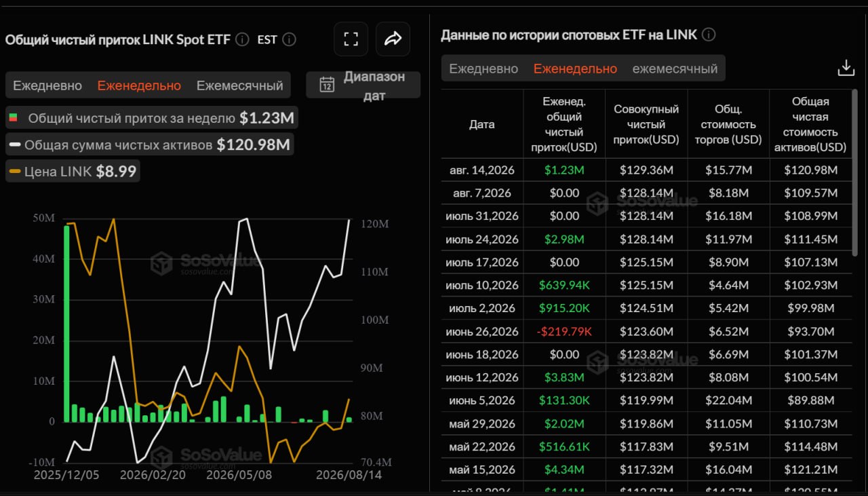868x496 pixels.
Task: Click the $124.51M cumulative inflow cell
Action: 646,309
